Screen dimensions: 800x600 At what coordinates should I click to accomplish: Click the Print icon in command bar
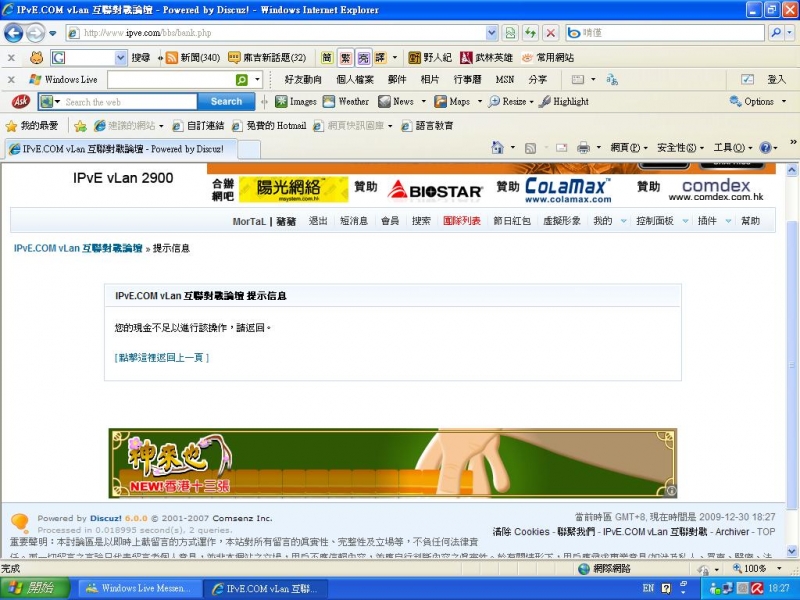[583, 148]
